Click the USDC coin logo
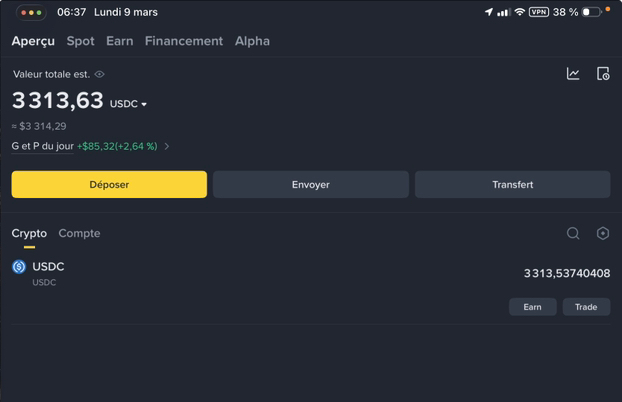 pyautogui.click(x=19, y=267)
